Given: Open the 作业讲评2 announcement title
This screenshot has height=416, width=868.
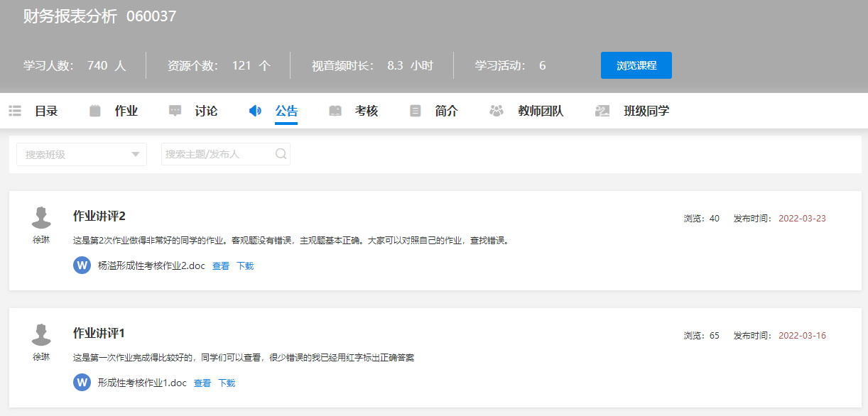Looking at the screenshot, I should (99, 216).
